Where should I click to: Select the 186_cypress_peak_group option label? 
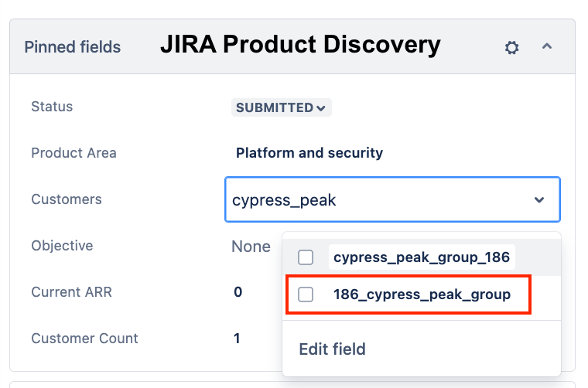point(422,294)
